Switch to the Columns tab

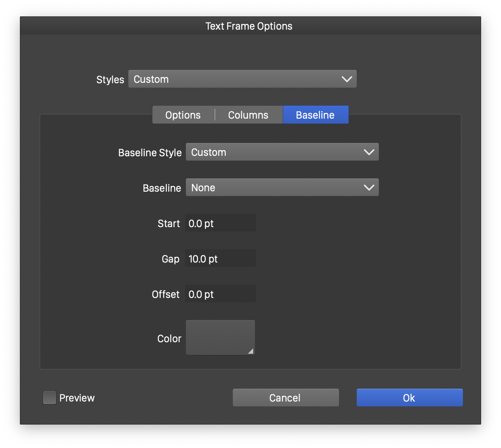[248, 115]
